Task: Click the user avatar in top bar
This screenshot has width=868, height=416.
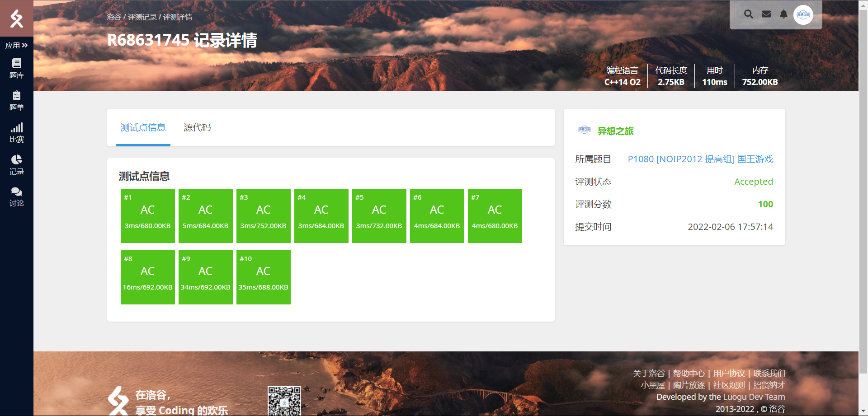Action: [x=803, y=15]
